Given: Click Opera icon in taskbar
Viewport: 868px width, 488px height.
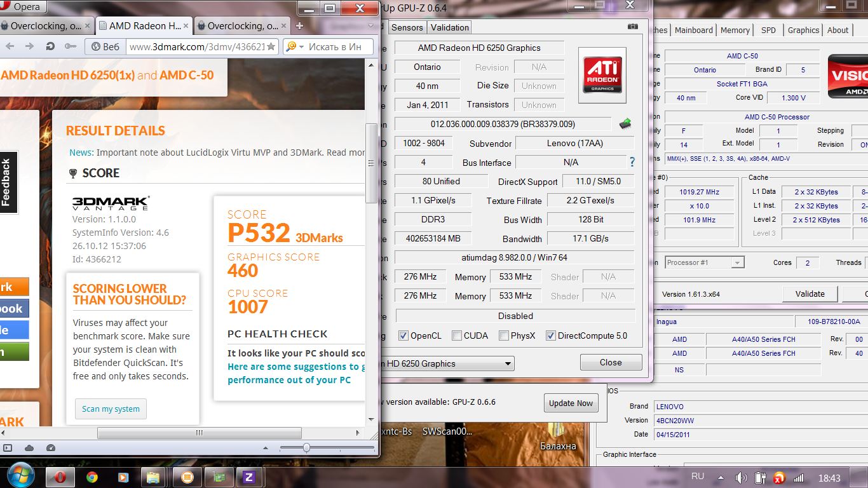Looking at the screenshot, I should pos(60,477).
